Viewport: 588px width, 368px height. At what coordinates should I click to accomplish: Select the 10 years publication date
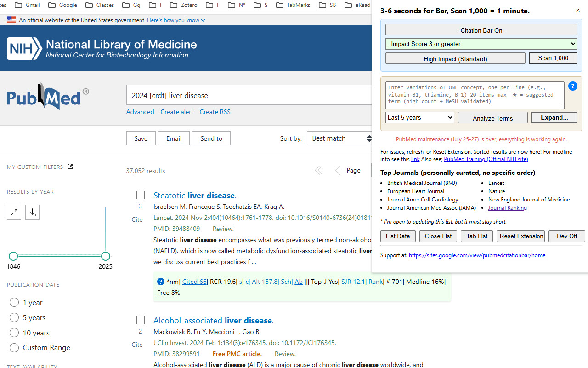point(14,333)
